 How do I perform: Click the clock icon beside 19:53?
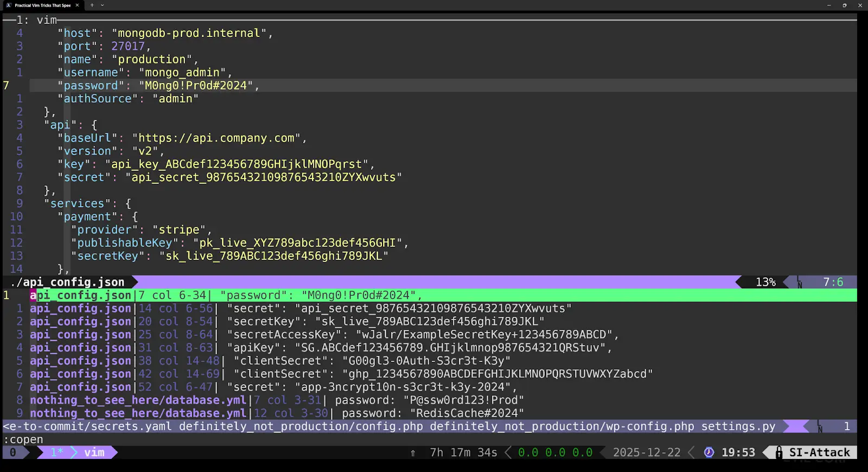point(709,452)
